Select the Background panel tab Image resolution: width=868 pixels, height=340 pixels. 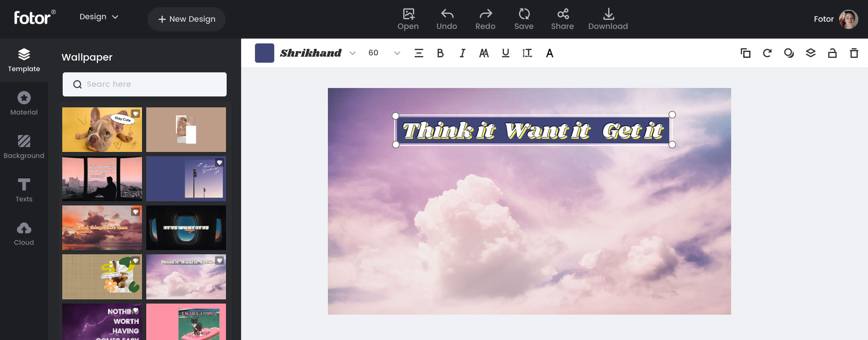click(x=24, y=147)
